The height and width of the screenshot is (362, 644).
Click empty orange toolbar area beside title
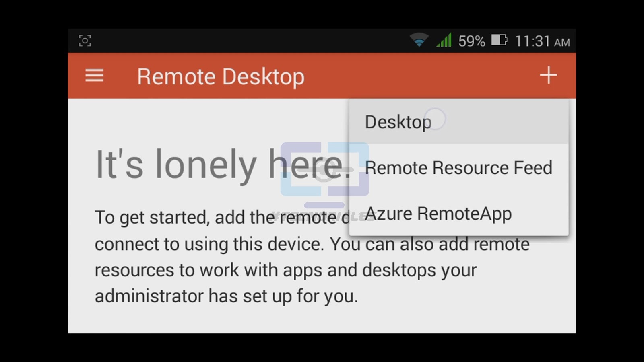pos(419,76)
